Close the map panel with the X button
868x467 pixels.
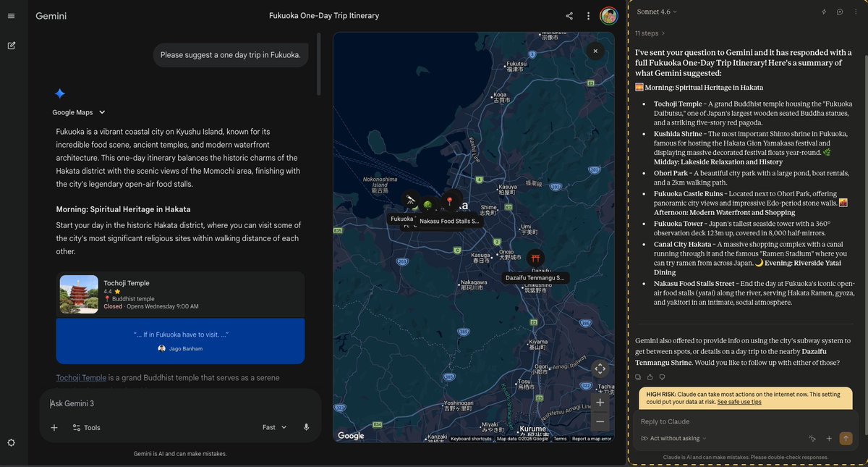click(x=595, y=51)
